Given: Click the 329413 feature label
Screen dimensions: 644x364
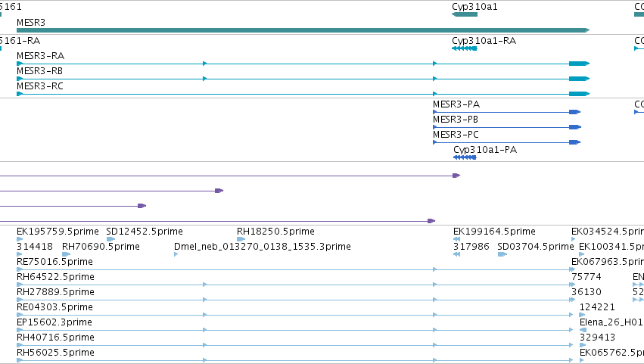Looking at the screenshot, I should tap(597, 338).
